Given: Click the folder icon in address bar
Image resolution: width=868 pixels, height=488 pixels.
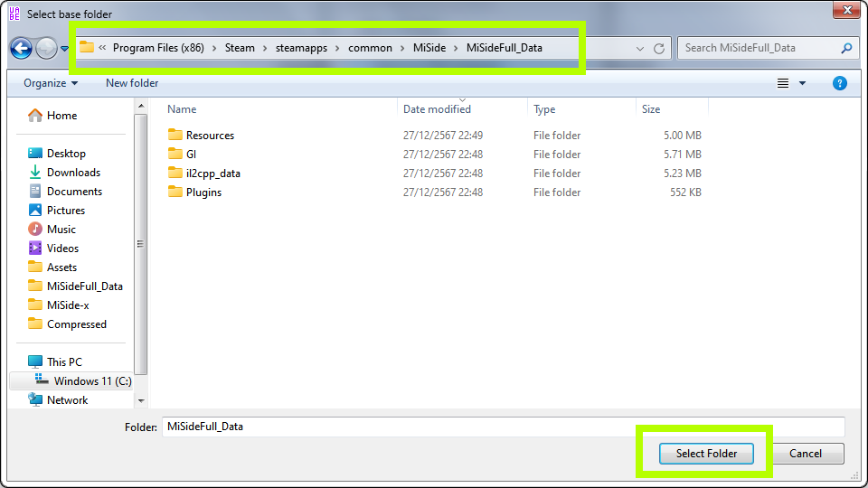Looking at the screenshot, I should 87,47.
